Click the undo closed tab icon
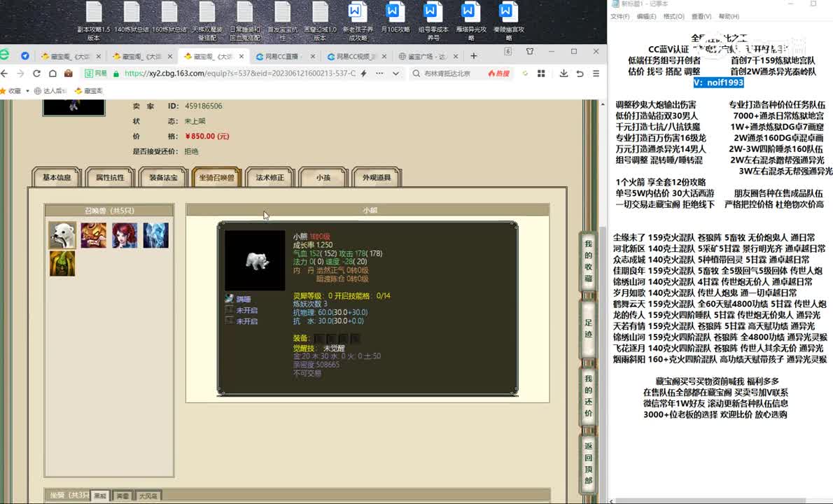Image resolution: width=833 pixels, height=504 pixels. point(580,73)
